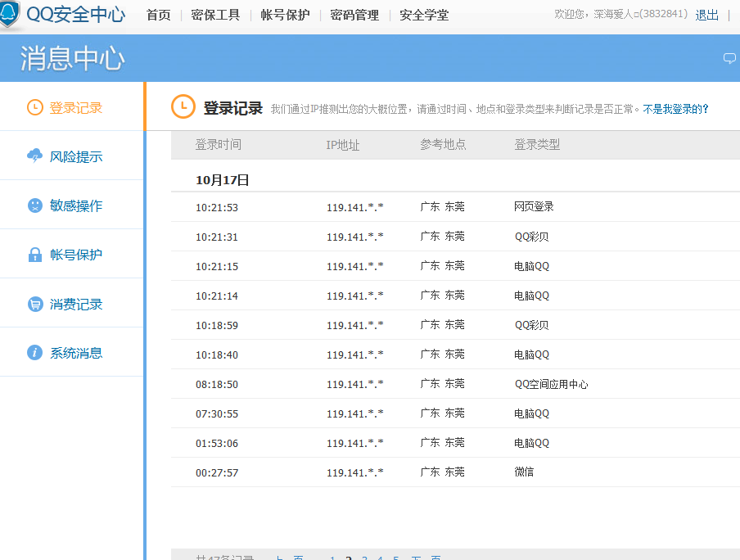
Task: Select the 01:53:06 login time entry
Action: [x=217, y=444]
